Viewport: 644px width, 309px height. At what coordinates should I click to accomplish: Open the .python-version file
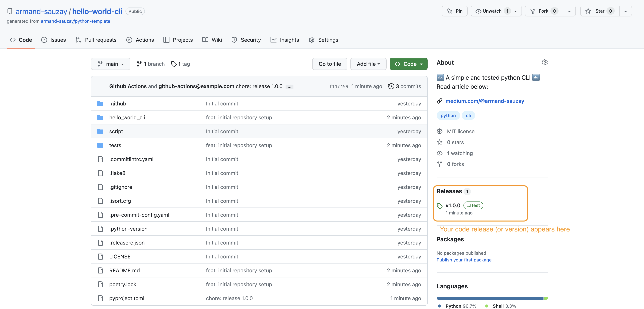point(128,229)
